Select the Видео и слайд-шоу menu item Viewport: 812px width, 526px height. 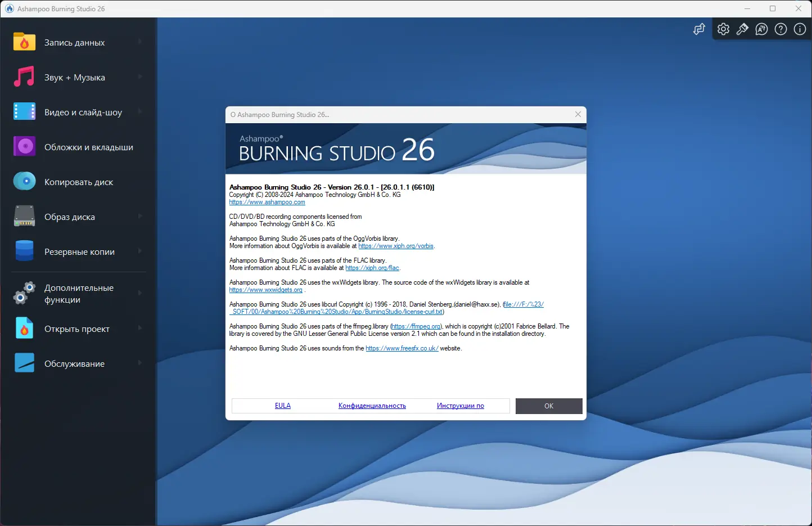pyautogui.click(x=78, y=113)
